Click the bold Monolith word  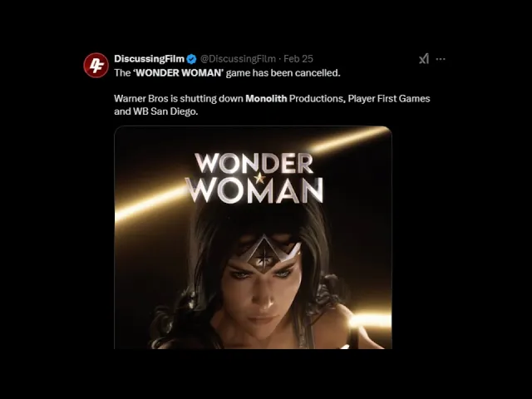tap(266, 98)
